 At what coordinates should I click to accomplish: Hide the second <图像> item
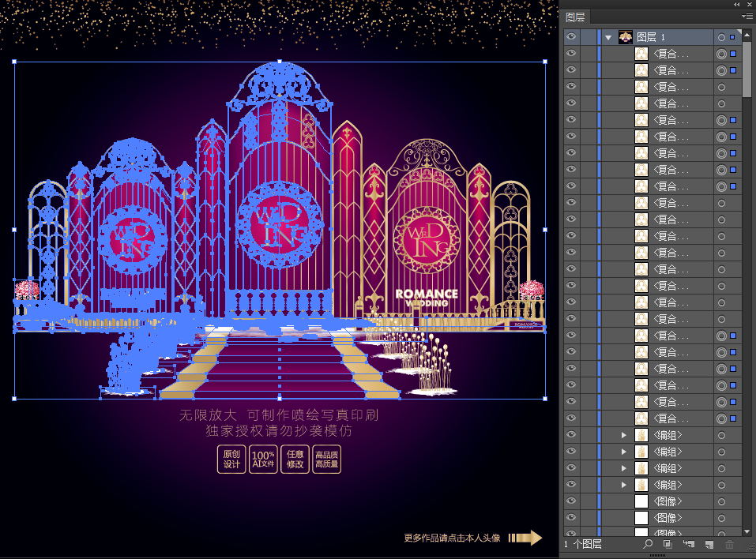coord(571,518)
